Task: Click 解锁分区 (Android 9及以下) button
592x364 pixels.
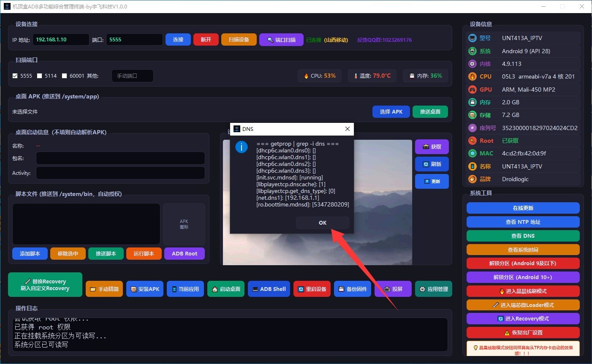Action: [x=523, y=263]
